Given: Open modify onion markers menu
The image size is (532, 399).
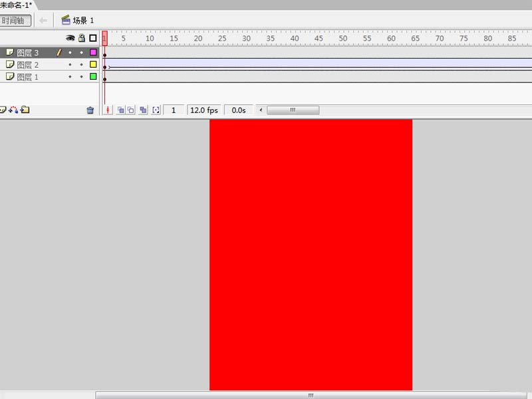Looking at the screenshot, I should point(156,110).
